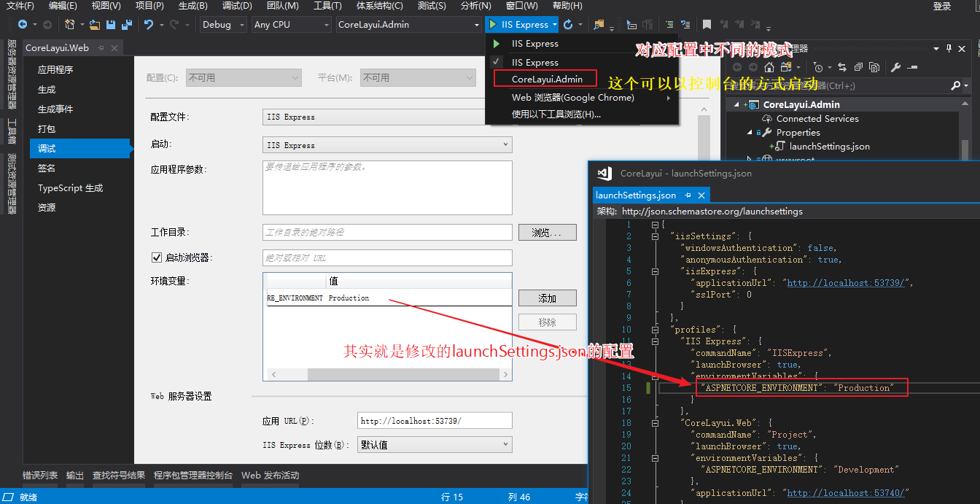Click the Show All Files icon

[x=873, y=67]
